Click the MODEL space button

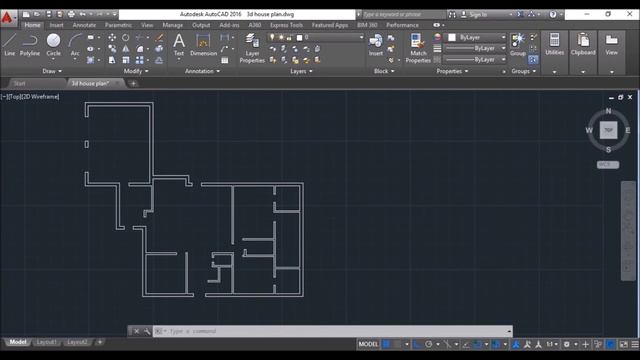(368, 344)
